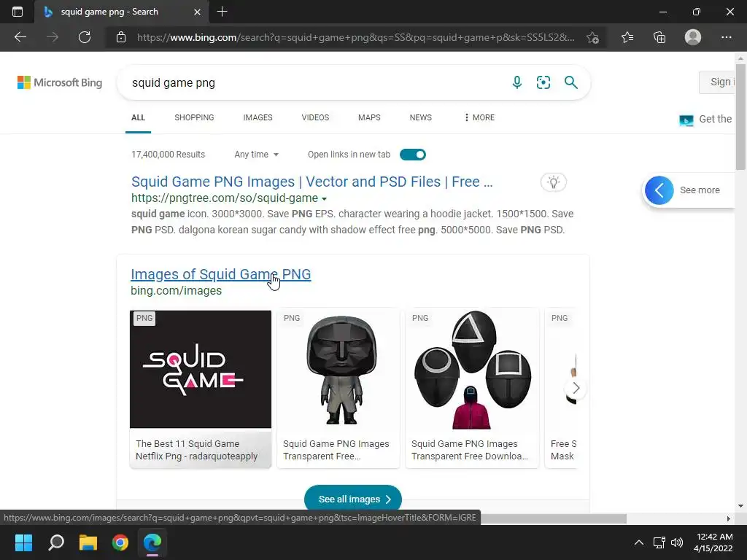747x560 pixels.
Task: Click the bing.com/images URL text
Action: click(177, 290)
